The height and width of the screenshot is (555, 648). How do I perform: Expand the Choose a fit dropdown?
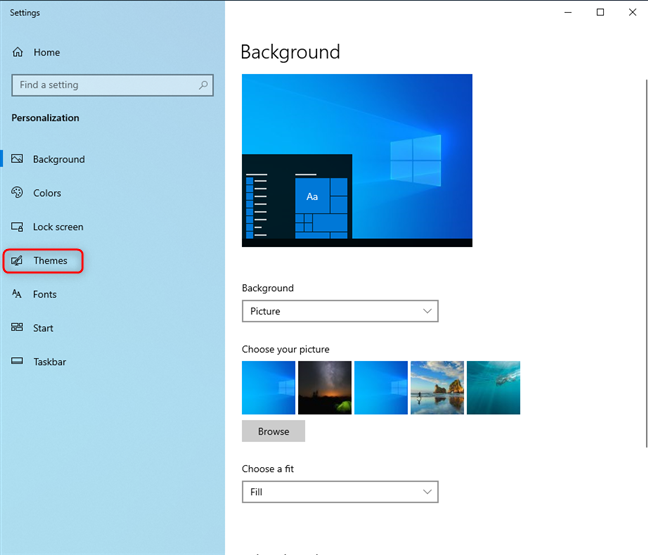tap(340, 492)
